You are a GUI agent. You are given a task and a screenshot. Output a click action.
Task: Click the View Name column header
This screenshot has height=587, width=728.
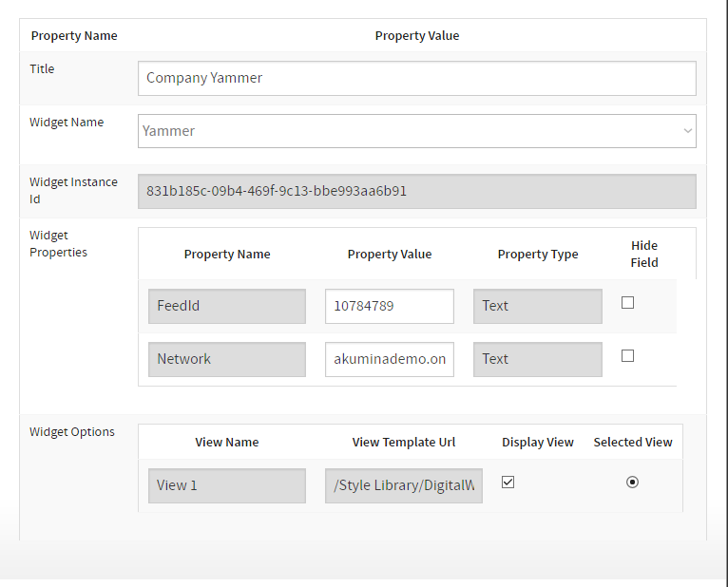[x=226, y=443]
